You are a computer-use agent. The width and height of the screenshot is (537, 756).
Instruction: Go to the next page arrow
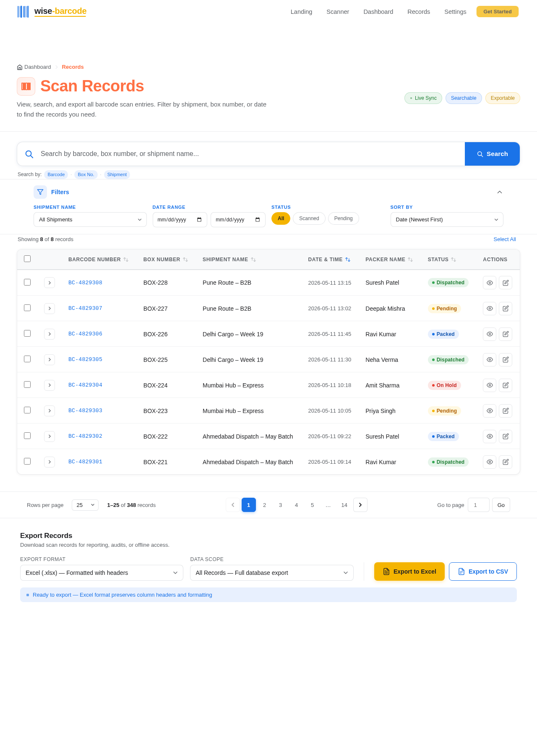point(360,505)
